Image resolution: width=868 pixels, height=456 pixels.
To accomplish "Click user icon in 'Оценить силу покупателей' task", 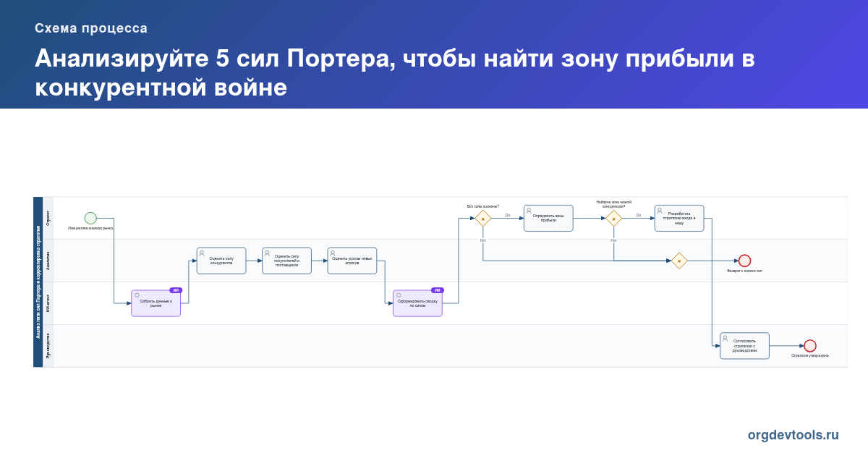I will [x=267, y=253].
